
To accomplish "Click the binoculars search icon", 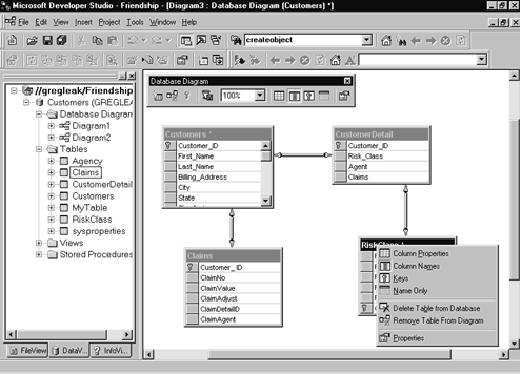I will 402,42.
